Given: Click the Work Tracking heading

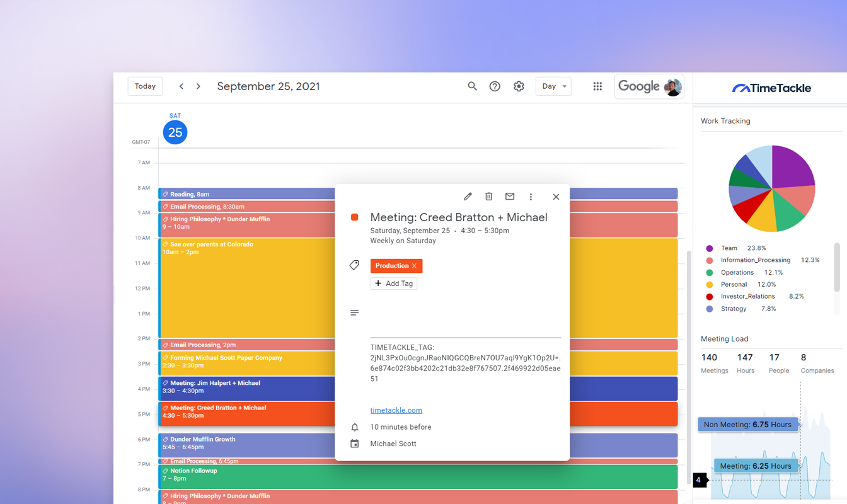Looking at the screenshot, I should point(725,121).
